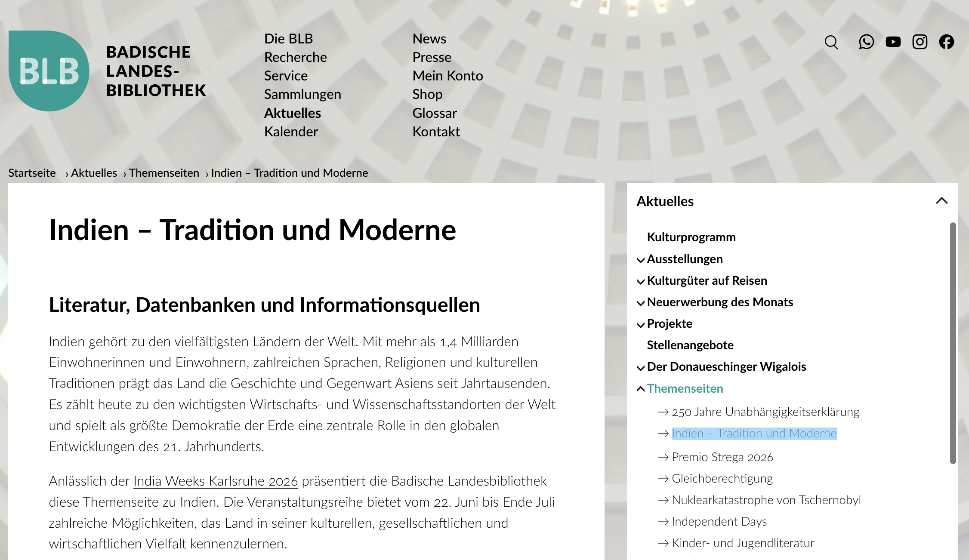Collapse the Aktuelles sidebar panel
The image size is (969, 560).
[x=941, y=201]
